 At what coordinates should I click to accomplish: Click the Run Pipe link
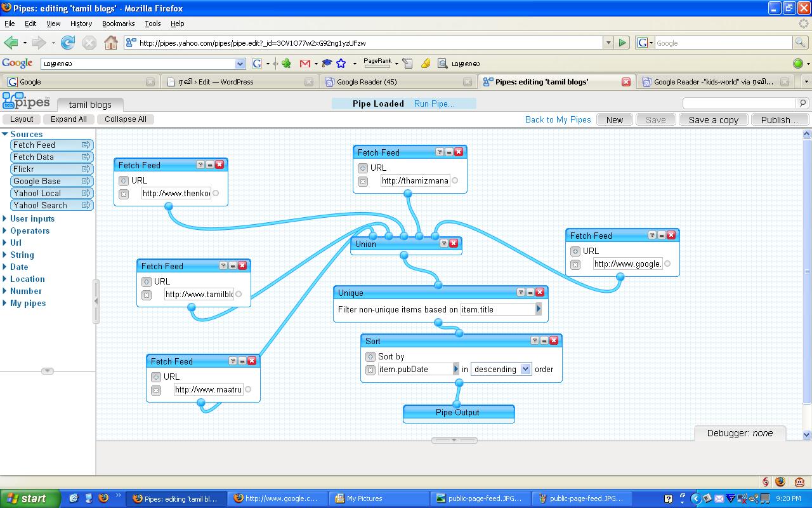click(x=434, y=104)
